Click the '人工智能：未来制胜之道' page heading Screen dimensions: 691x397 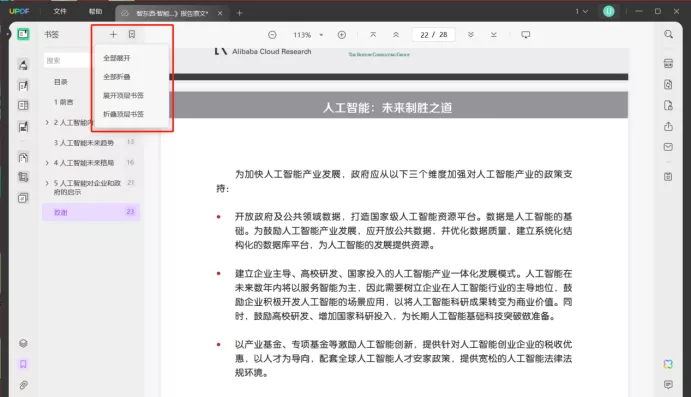point(387,108)
